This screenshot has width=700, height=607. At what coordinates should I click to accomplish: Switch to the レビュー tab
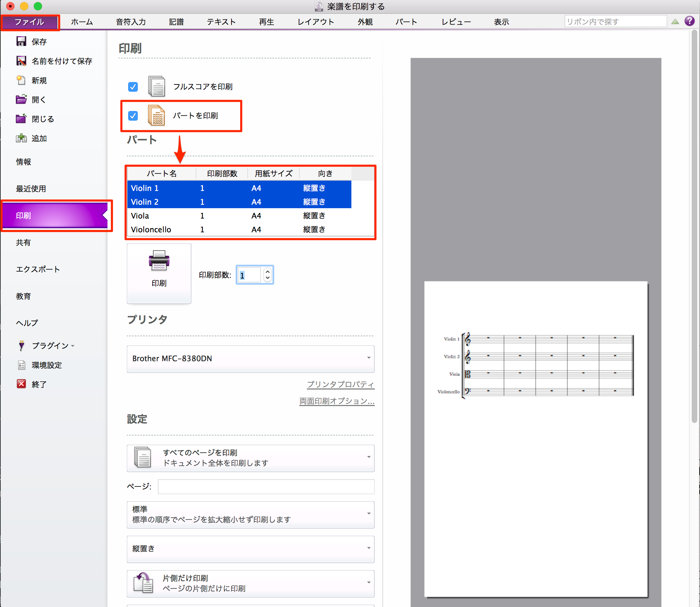[x=456, y=22]
